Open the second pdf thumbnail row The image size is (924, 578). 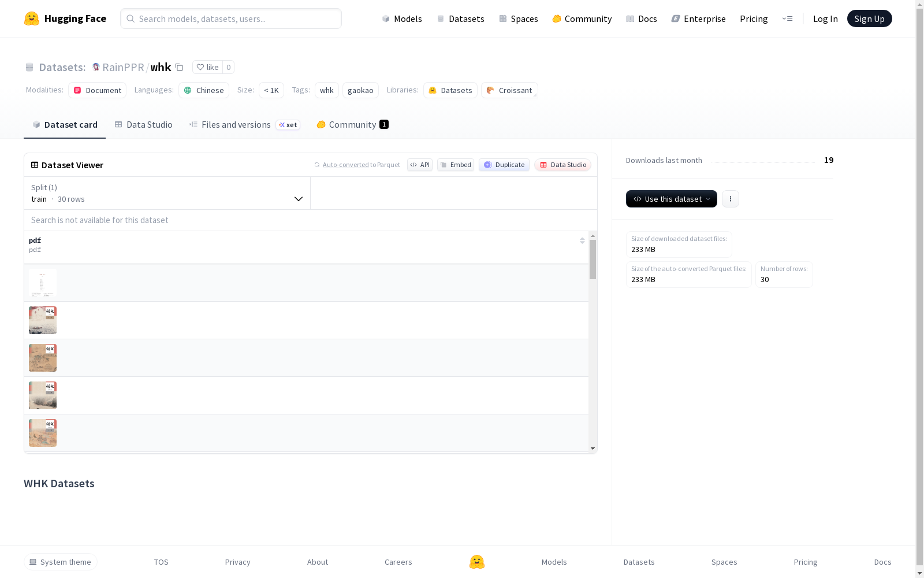[43, 320]
